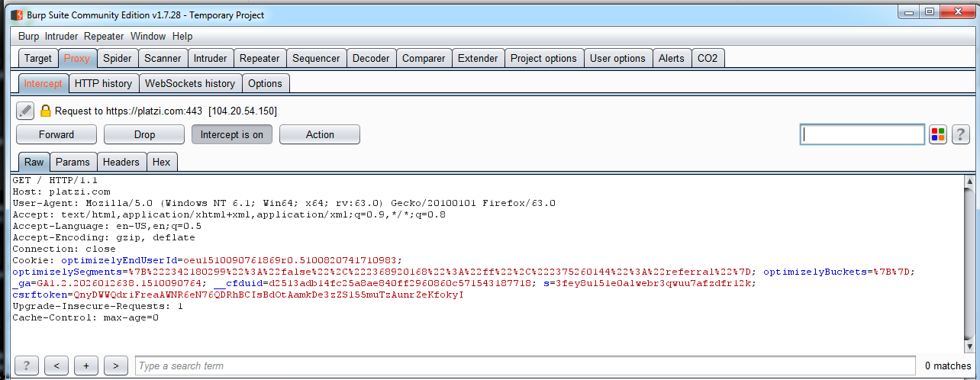Open the Sequencer tab
The width and height of the screenshot is (980, 380).
click(x=317, y=58)
